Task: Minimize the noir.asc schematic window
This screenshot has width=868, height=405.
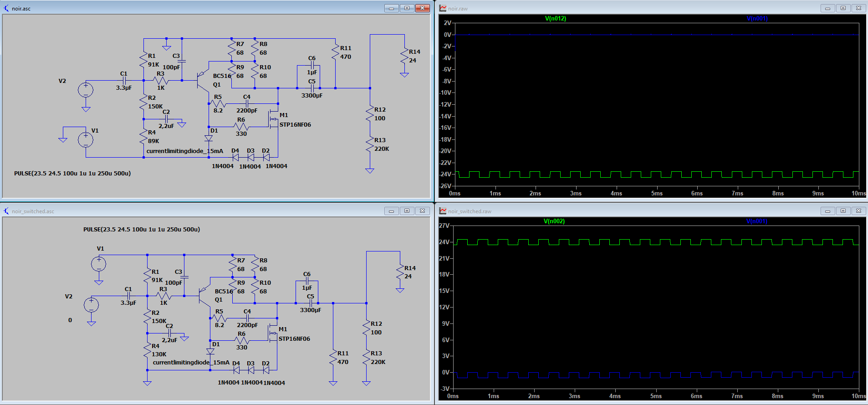Action: pyautogui.click(x=391, y=8)
